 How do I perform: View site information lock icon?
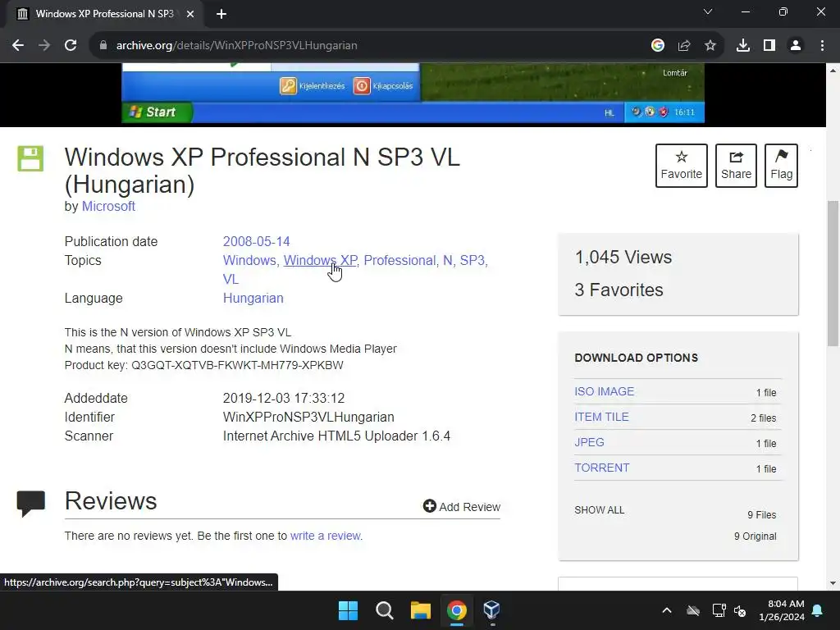103,46
